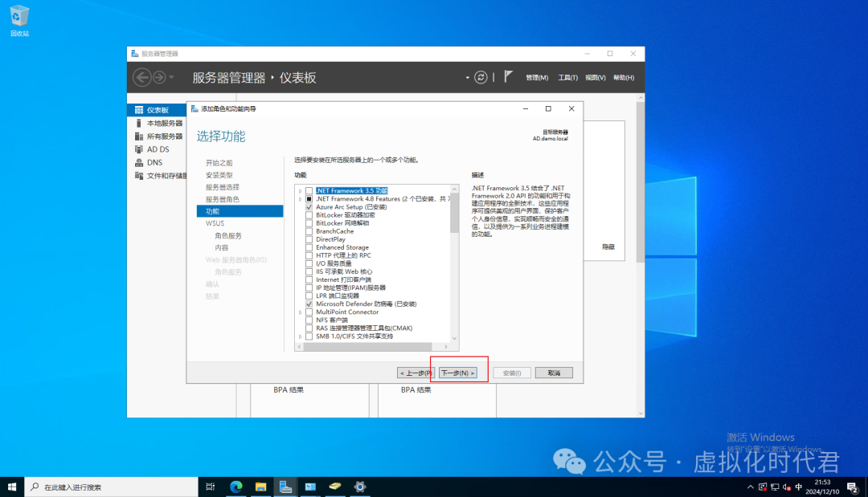Viewport: 868px width, 497px height.
Task: Click the 隐藏 link in dashboard
Action: pos(608,247)
